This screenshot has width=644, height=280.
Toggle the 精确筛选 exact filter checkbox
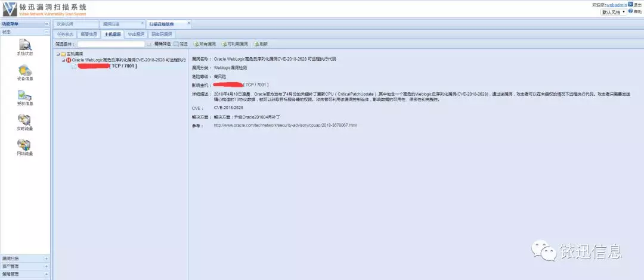click(150, 44)
